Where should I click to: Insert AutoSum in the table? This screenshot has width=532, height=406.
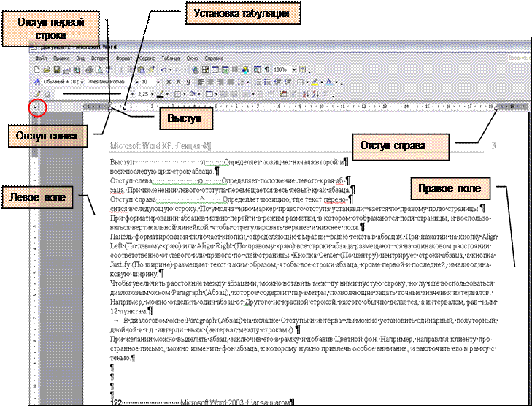click(x=325, y=94)
